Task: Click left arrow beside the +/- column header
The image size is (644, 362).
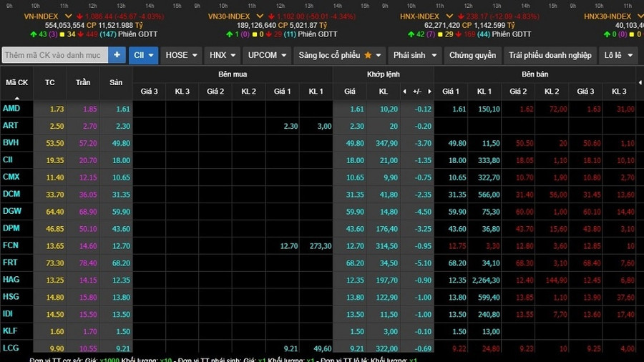Action: 404,92
